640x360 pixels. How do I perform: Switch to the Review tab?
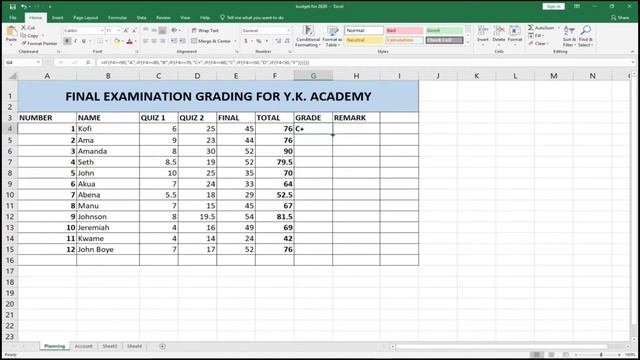pos(163,18)
